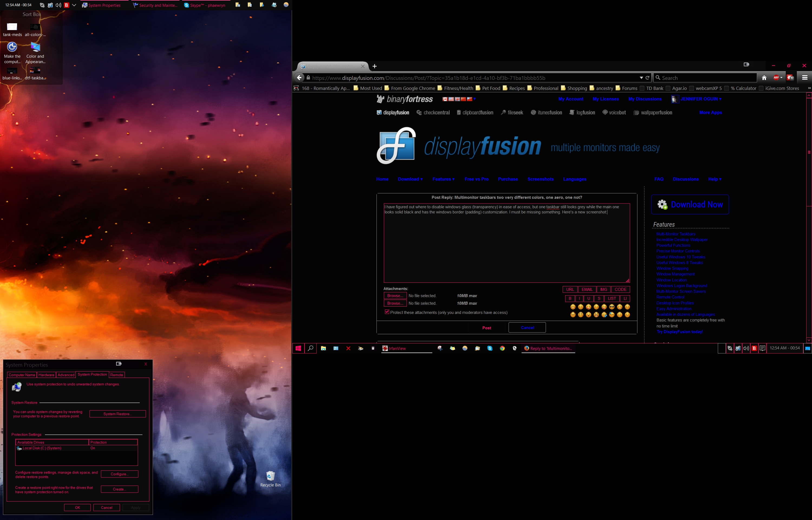Viewport: 812px width, 520px height.
Task: Toggle the Protect these attachments checkbox
Action: (x=387, y=312)
